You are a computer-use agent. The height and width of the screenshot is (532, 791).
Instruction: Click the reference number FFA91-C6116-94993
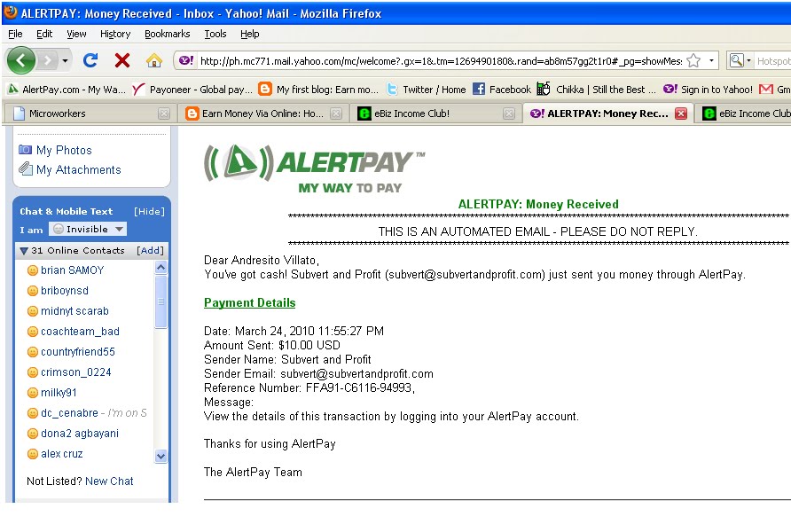[358, 387]
